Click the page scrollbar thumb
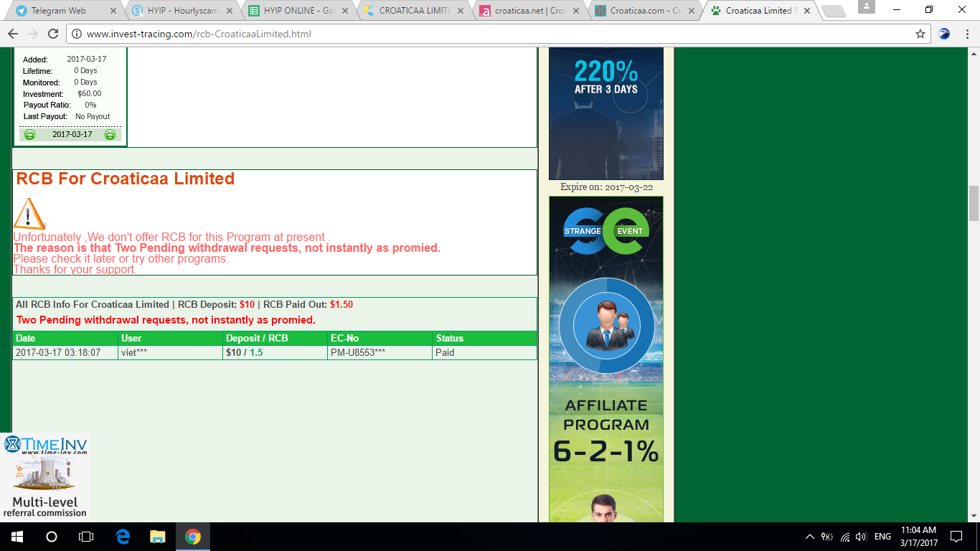Viewport: 980px width, 551px height. (x=974, y=203)
